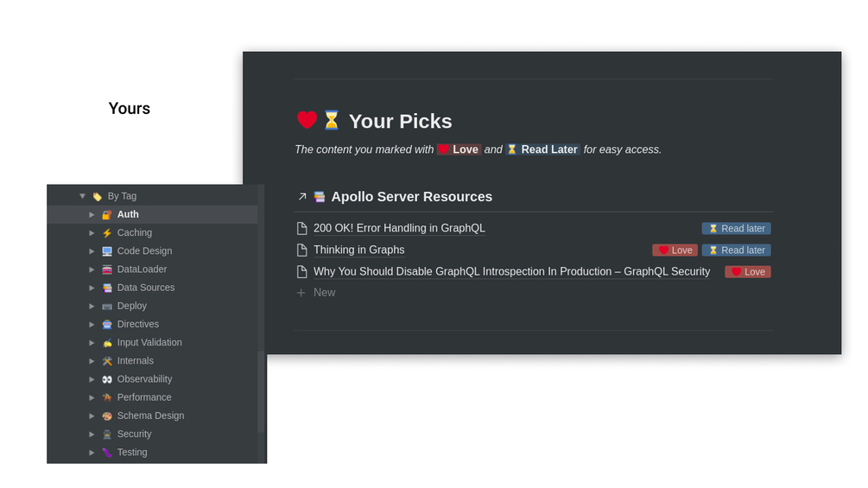Open "200 OK! Error Handling in GraphQL" page
868x488 pixels.
click(x=399, y=229)
